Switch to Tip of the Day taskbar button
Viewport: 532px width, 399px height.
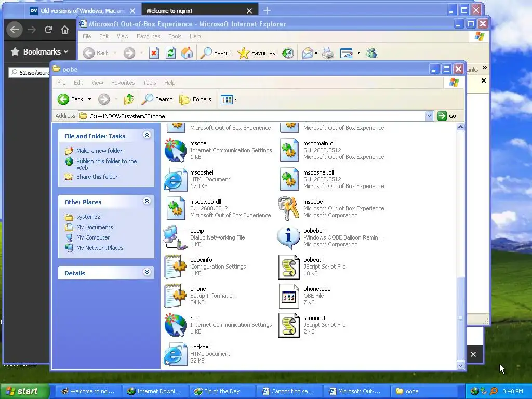click(x=221, y=391)
